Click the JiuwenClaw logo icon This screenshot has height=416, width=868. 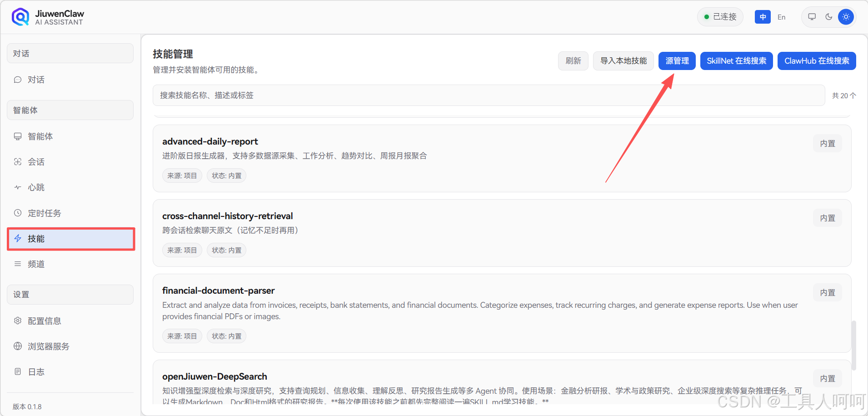pyautogui.click(x=20, y=17)
